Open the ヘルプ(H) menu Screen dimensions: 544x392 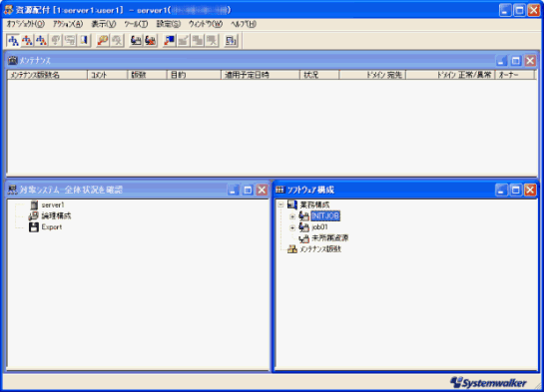coord(244,24)
